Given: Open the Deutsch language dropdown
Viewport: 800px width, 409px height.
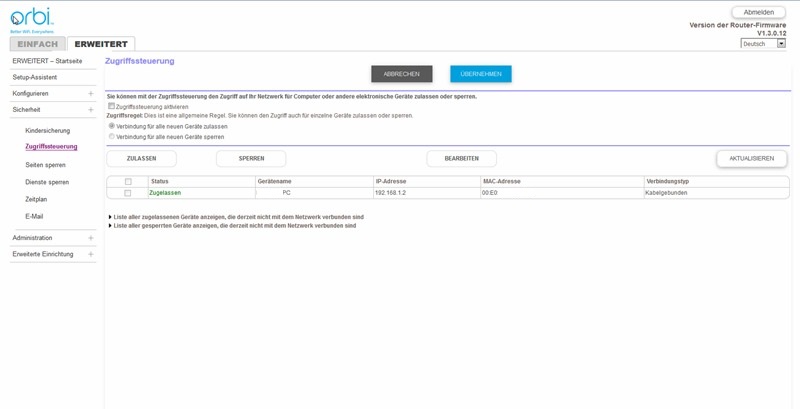Looking at the screenshot, I should [x=763, y=44].
